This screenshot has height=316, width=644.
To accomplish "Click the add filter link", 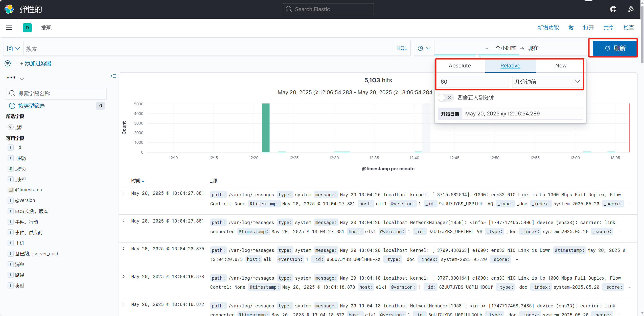I will click(x=36, y=63).
